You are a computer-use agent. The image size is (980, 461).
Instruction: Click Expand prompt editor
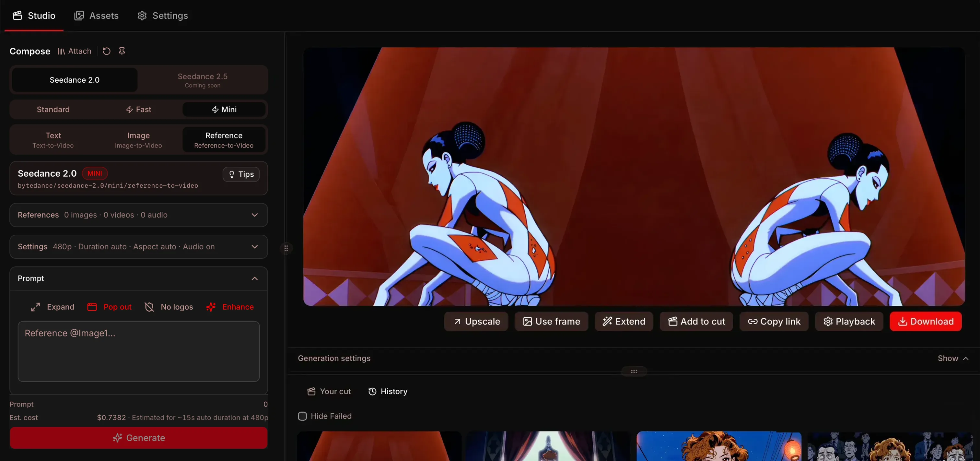tap(52, 307)
